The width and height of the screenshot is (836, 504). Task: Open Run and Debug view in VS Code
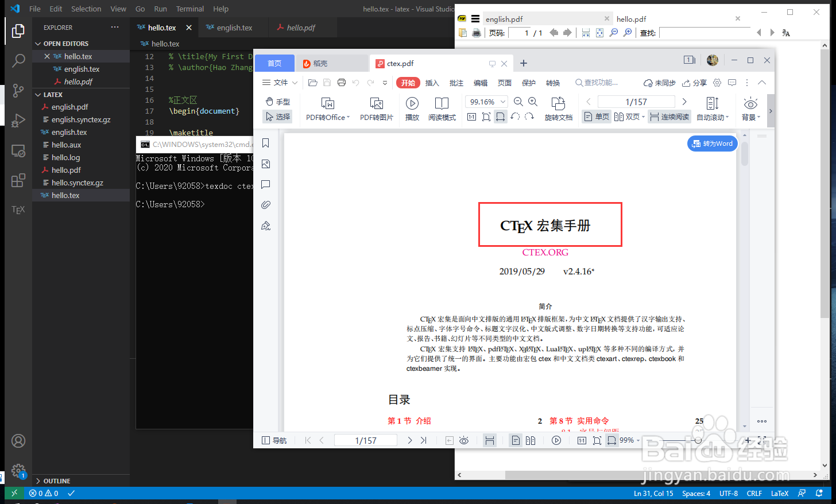point(18,121)
